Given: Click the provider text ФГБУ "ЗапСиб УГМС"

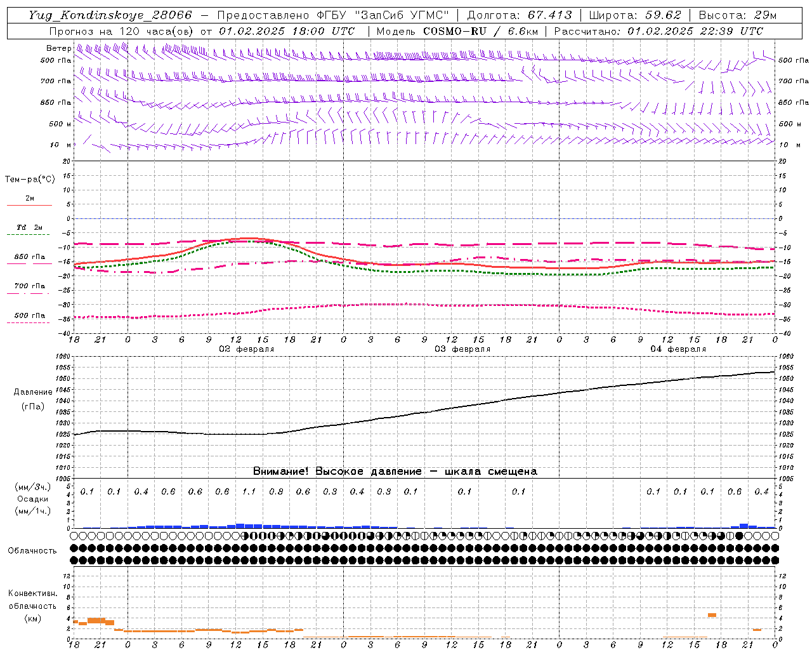Looking at the screenshot, I should coord(383,15).
